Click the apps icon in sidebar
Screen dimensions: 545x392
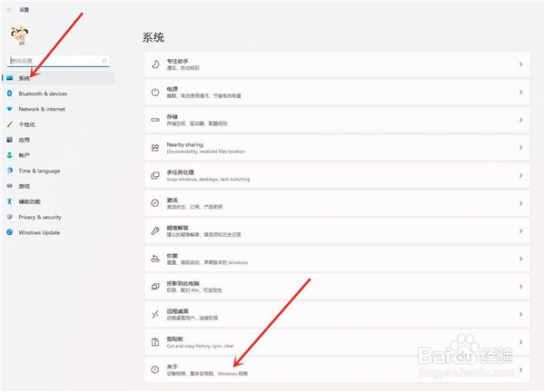click(10, 140)
